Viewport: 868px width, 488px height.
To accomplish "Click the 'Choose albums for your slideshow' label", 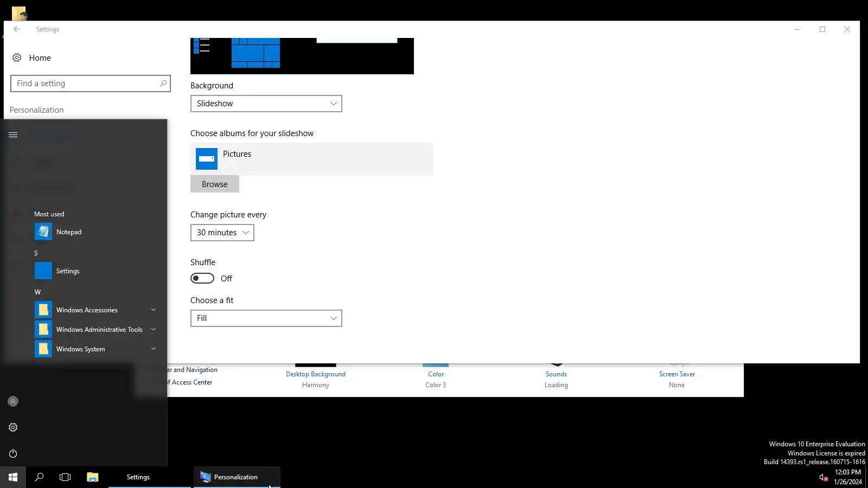I will tap(252, 133).
